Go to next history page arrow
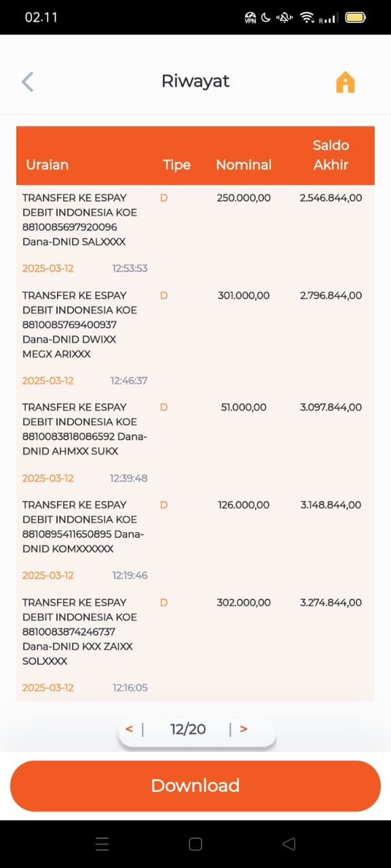Viewport: 391px width, 868px height. (x=244, y=729)
